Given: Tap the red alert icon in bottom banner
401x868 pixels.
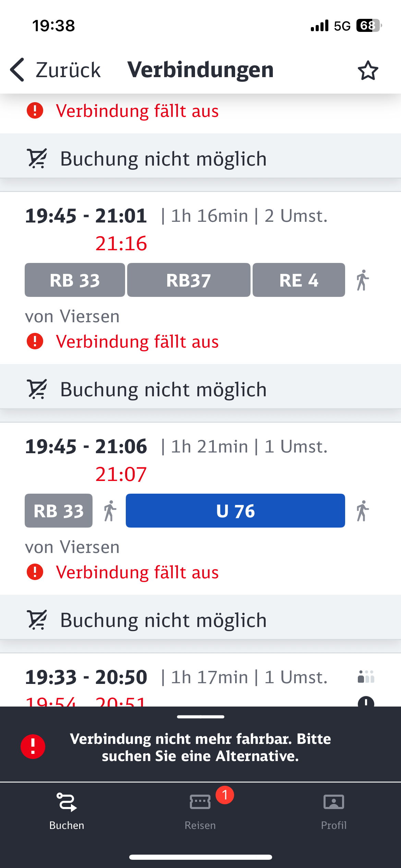Looking at the screenshot, I should (x=33, y=746).
